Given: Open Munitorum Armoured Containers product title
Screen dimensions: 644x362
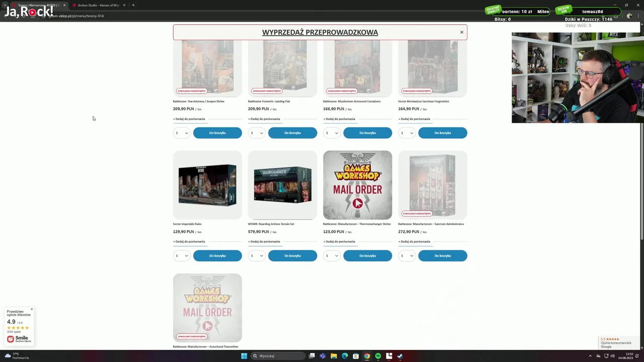Looking at the screenshot, I should [x=352, y=101].
